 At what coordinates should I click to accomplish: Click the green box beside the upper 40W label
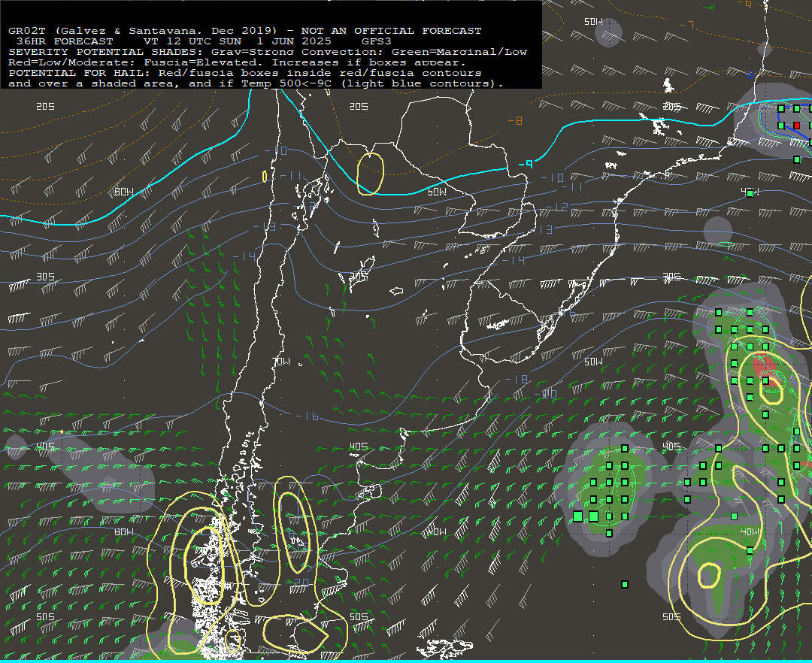pyautogui.click(x=750, y=194)
